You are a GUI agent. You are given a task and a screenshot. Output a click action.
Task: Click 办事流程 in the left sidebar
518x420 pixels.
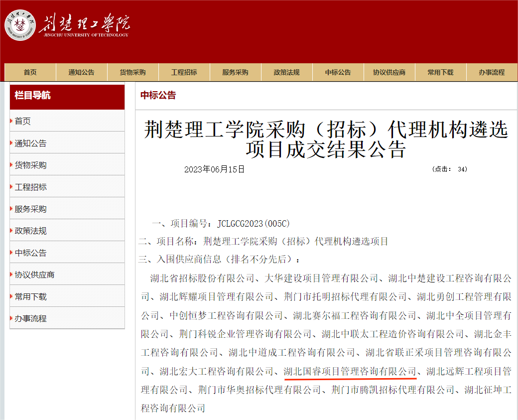67,318
